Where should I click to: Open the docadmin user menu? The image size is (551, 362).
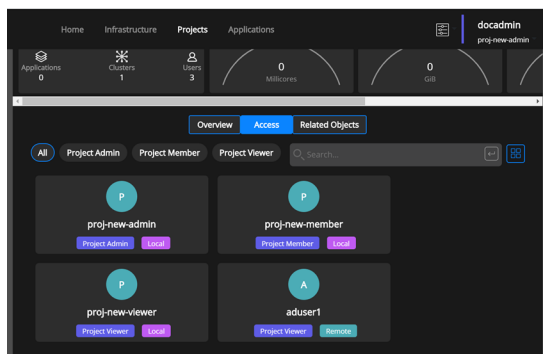click(503, 31)
